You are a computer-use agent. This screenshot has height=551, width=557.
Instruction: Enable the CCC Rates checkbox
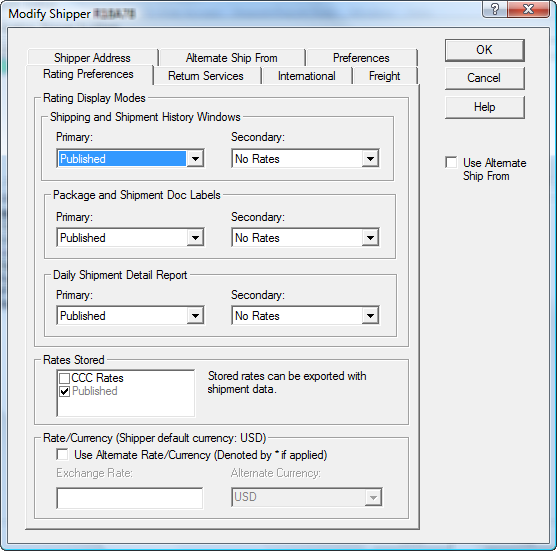(64, 378)
